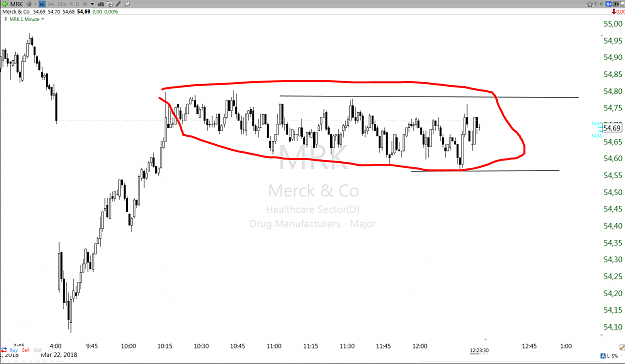Select the tick 't' timeframe
The height and width of the screenshot is (364, 625).
(35, 4)
